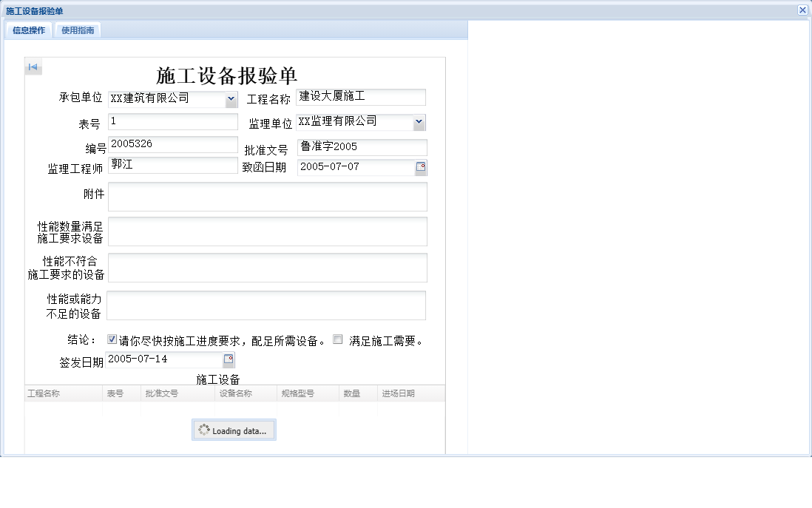The image size is (812, 508).
Task: Click the 附件 text area
Action: (268, 196)
